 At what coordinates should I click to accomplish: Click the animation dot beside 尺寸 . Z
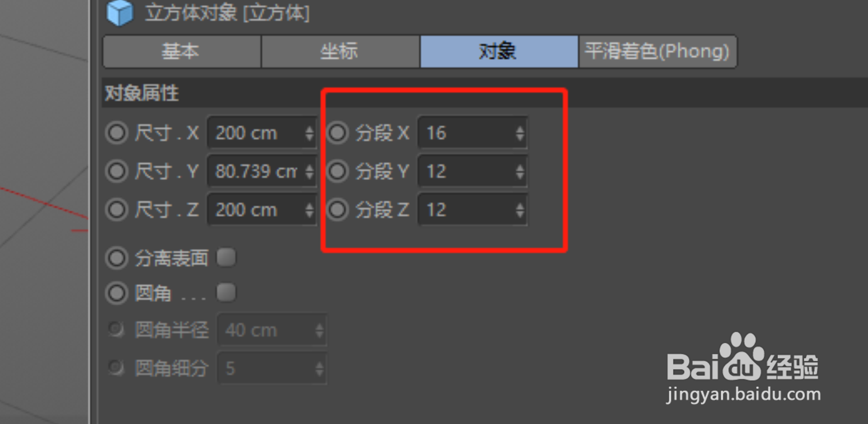[117, 210]
